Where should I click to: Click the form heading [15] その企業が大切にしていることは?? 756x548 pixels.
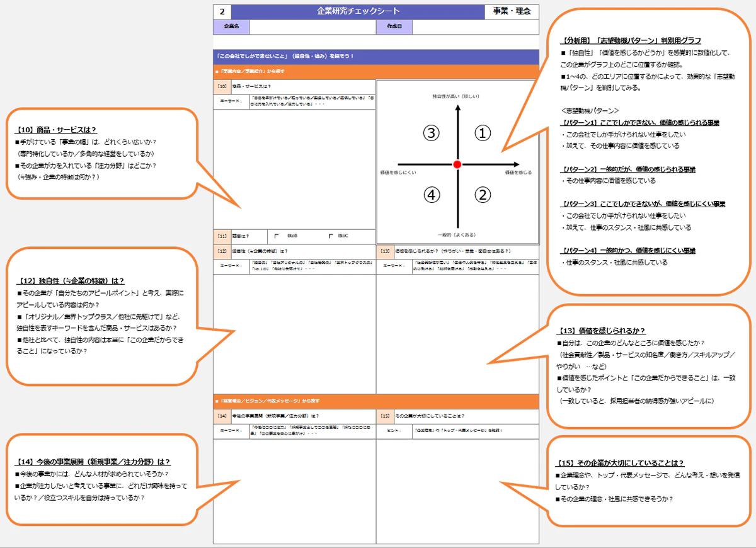click(457, 416)
